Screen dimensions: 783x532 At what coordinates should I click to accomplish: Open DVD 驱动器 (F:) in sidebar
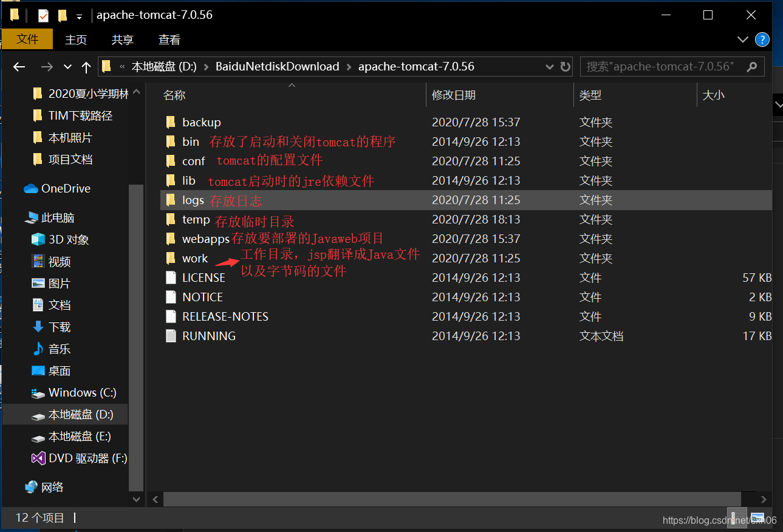pyautogui.click(x=80, y=458)
